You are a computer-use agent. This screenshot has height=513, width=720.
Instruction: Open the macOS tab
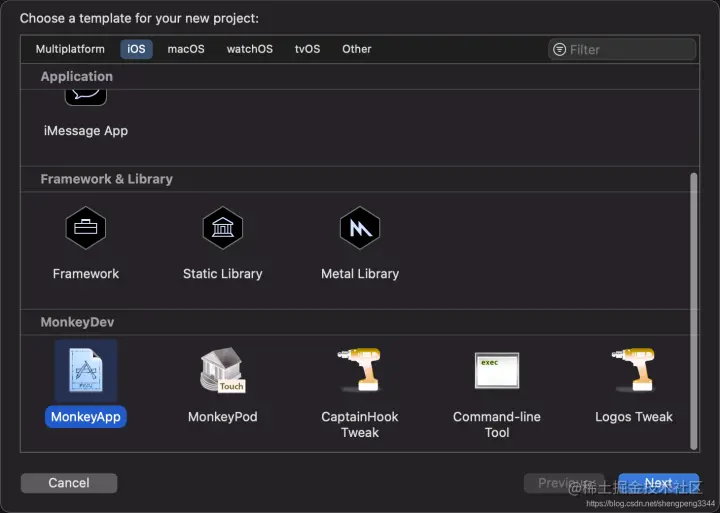click(x=186, y=49)
